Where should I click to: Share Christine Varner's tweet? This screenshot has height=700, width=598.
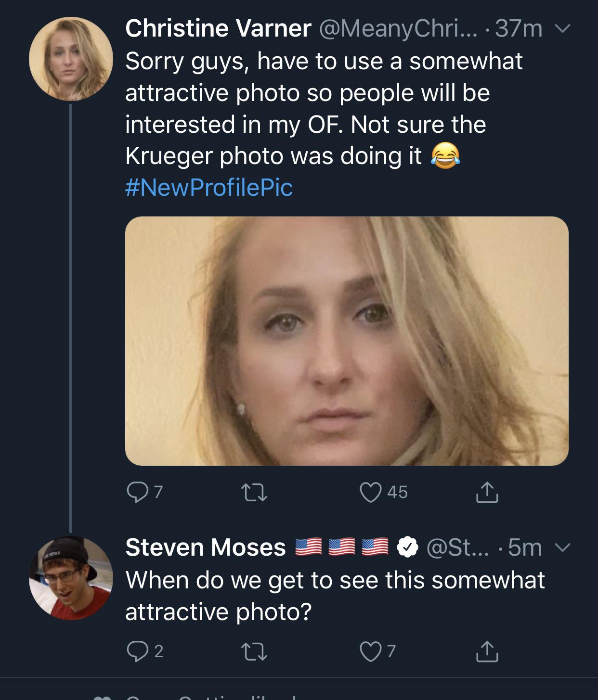[x=487, y=492]
